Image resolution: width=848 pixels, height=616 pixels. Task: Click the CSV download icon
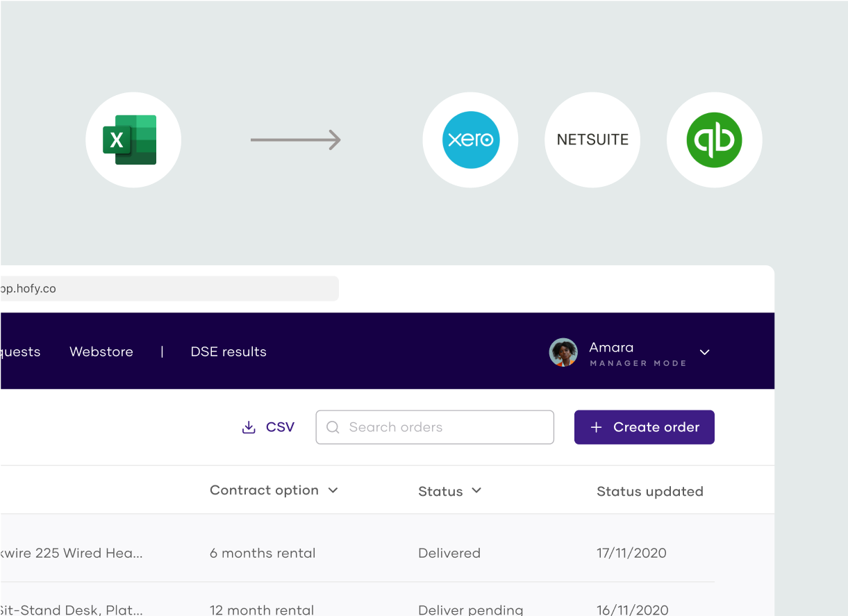(249, 427)
